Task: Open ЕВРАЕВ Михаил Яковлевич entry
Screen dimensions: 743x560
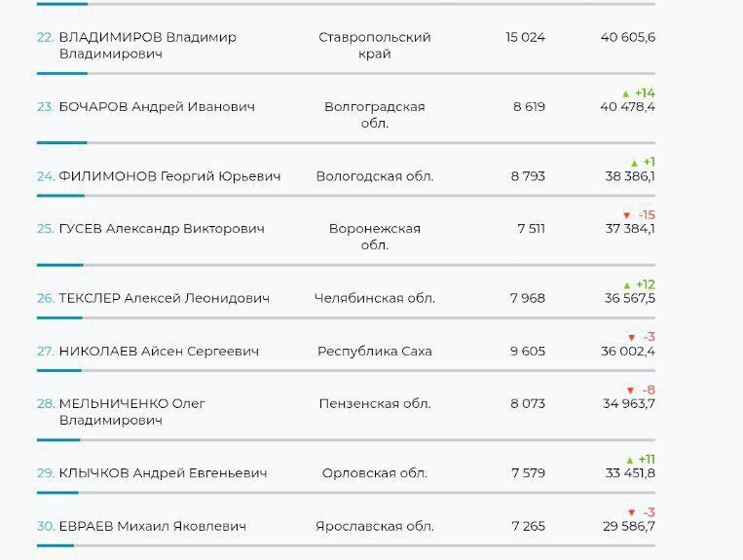Action: [152, 526]
